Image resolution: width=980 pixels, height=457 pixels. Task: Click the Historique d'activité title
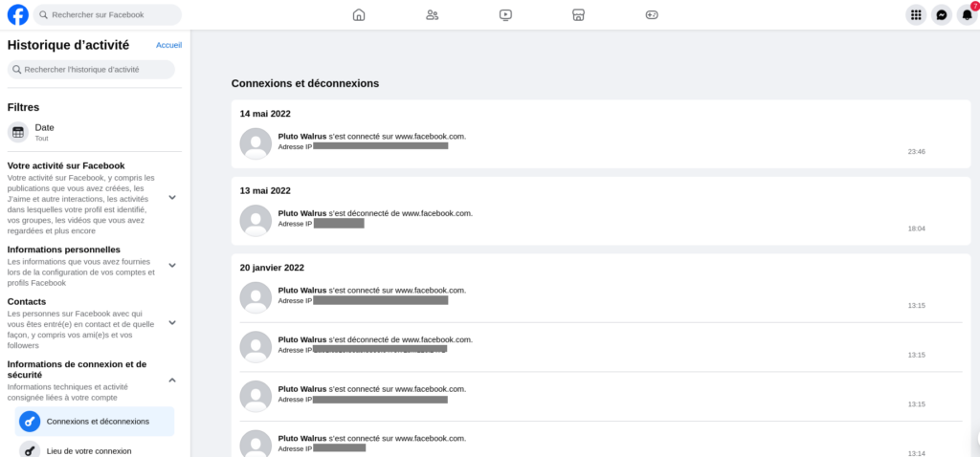tap(68, 45)
